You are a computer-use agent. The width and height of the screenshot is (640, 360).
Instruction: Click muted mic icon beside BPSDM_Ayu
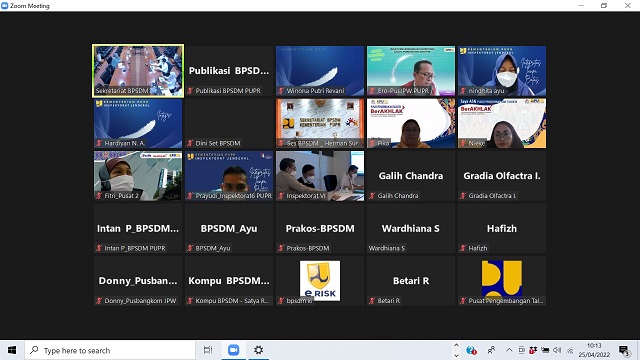coord(190,248)
